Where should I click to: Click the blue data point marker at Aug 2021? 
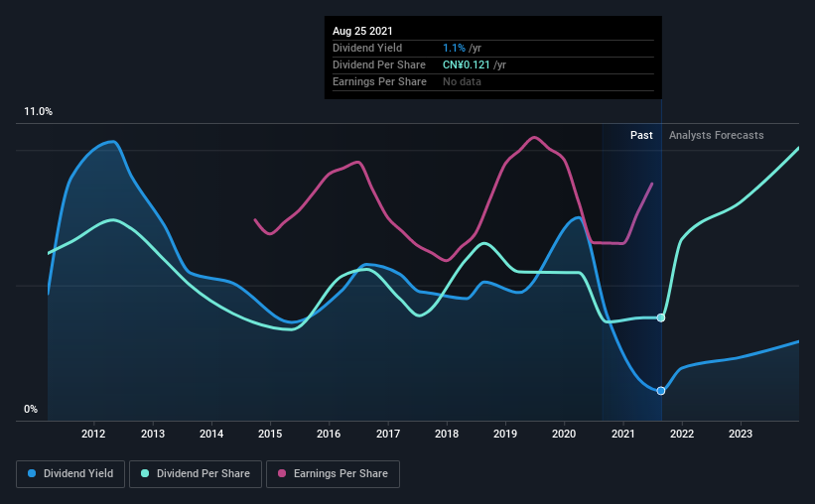point(660,391)
